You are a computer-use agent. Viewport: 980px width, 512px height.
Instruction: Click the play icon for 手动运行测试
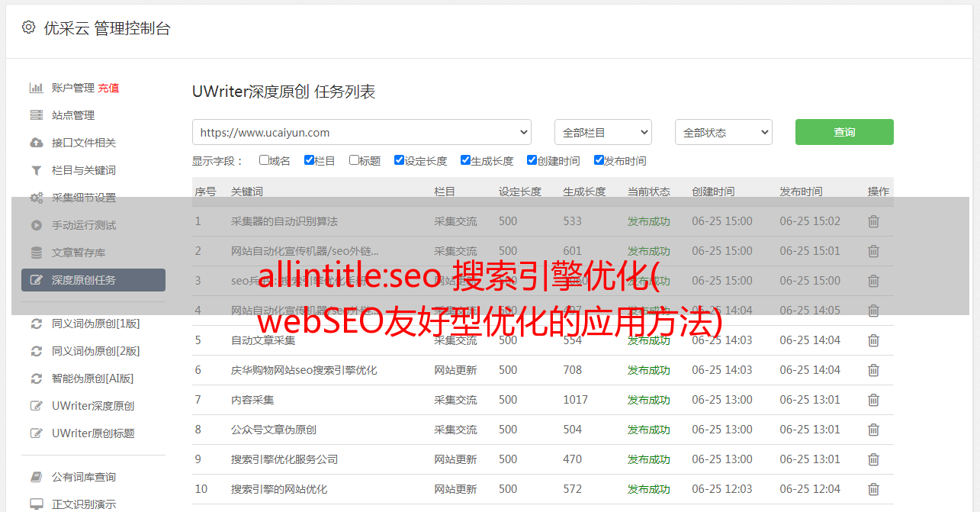[x=36, y=225]
